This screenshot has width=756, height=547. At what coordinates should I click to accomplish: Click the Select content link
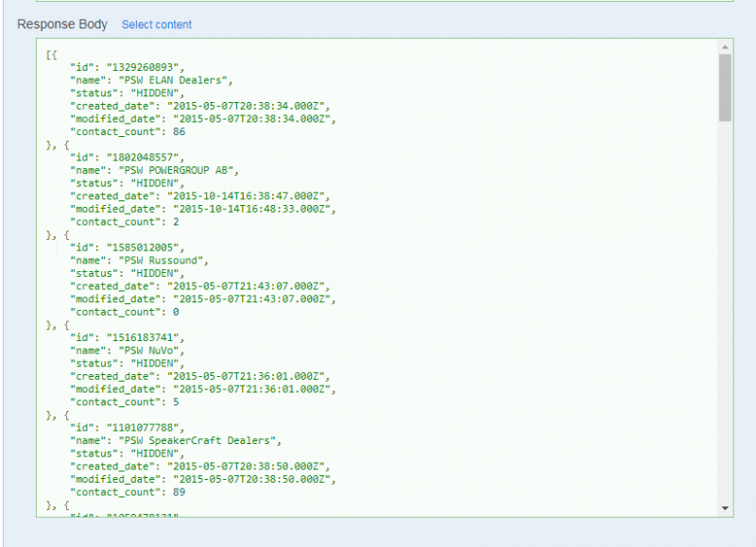click(157, 25)
